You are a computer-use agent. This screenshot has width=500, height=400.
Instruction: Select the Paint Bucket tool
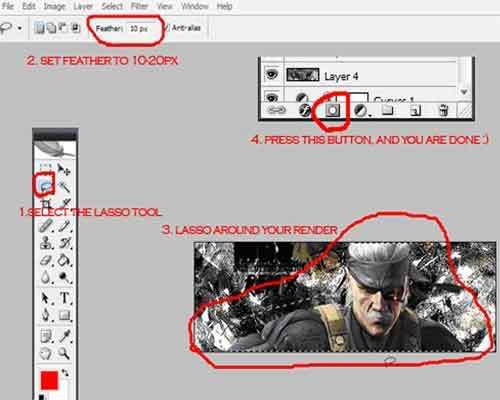[65, 260]
